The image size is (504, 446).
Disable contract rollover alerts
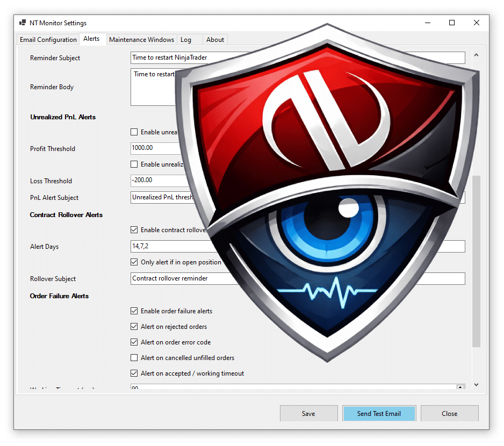point(134,229)
